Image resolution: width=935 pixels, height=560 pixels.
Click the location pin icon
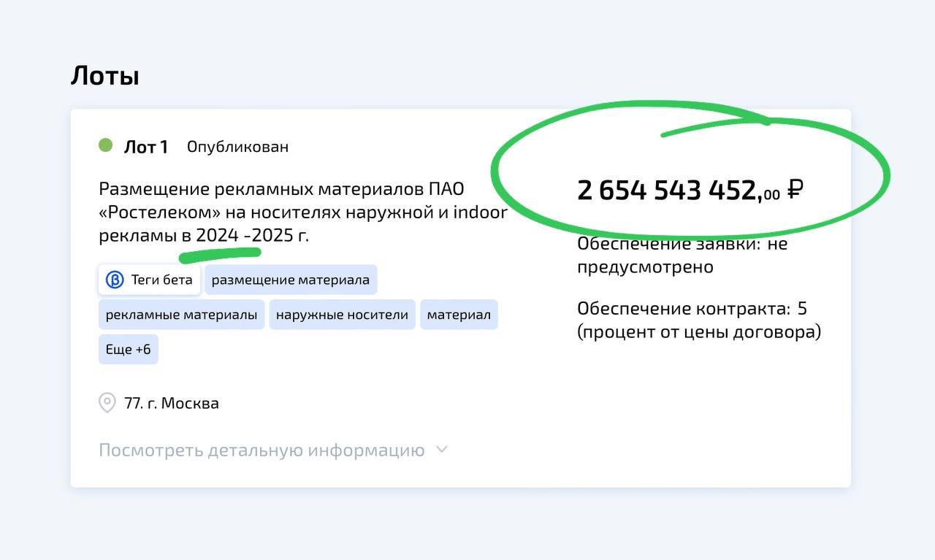[107, 403]
